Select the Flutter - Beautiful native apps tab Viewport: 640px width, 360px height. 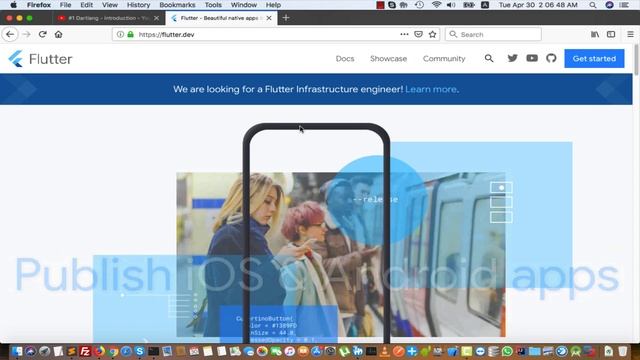coord(221,18)
